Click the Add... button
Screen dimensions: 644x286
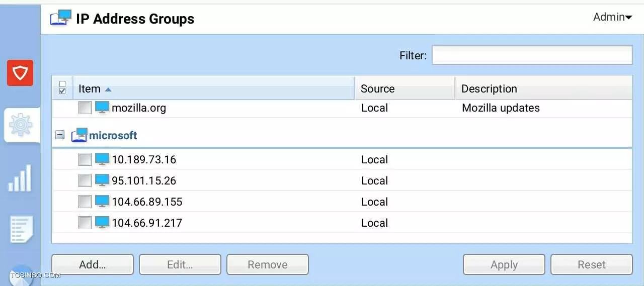(x=93, y=264)
